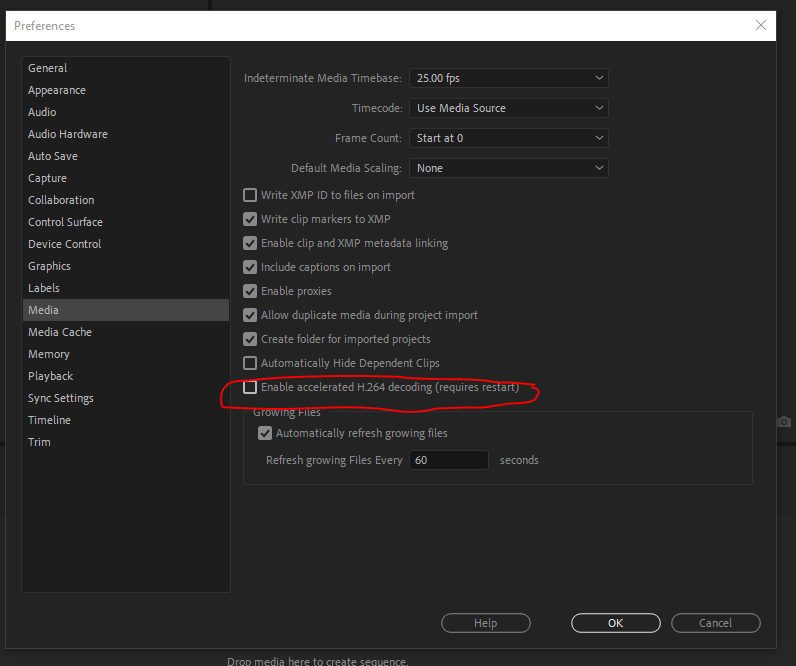The width and height of the screenshot is (796, 666).
Task: Open the Appearance preferences category
Action: [x=126, y=90]
